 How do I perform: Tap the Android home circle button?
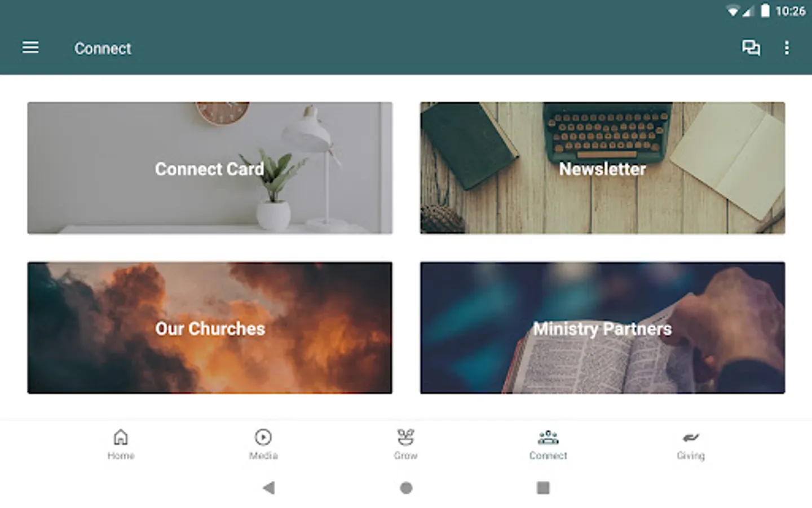point(406,488)
